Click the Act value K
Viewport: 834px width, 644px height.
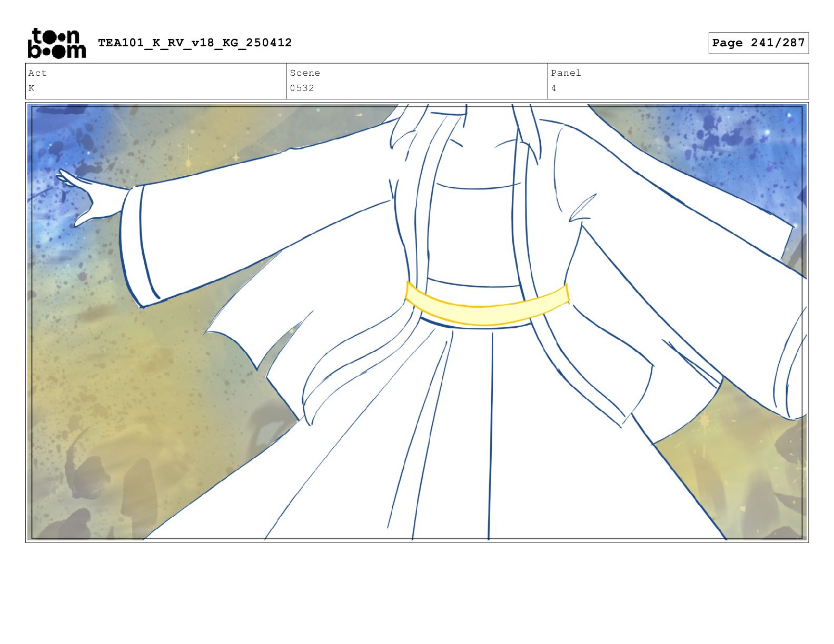pos(32,88)
